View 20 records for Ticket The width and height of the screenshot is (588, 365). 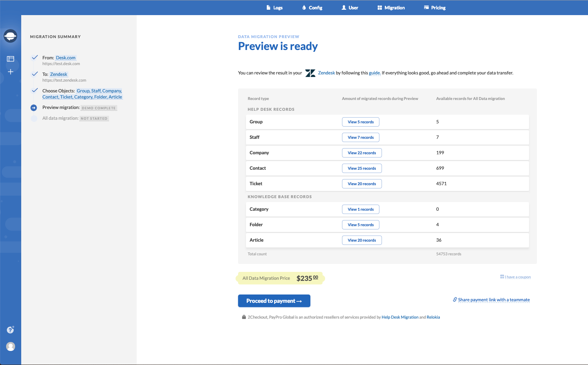point(362,184)
